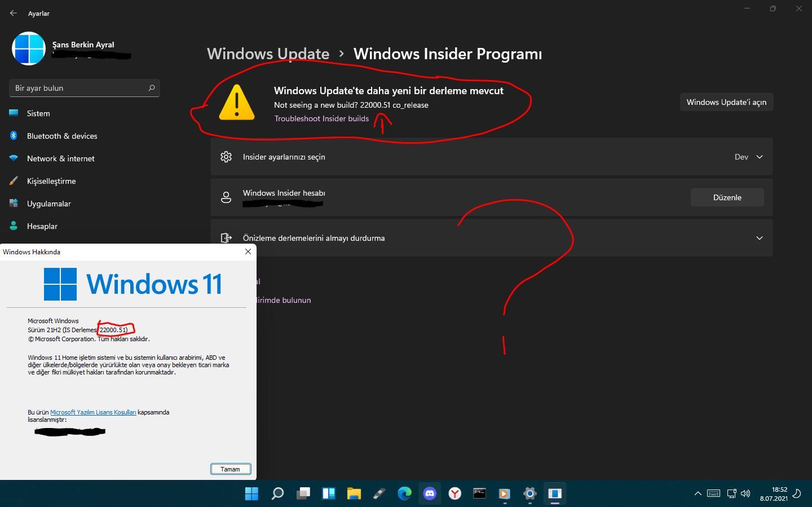Image resolution: width=812 pixels, height=507 pixels.
Task: Open Bluetooth & devices settings
Action: click(x=62, y=136)
